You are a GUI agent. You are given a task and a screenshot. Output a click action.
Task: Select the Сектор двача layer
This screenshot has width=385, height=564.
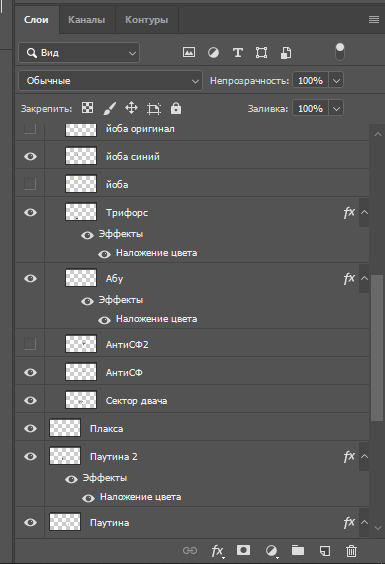[x=192, y=400]
